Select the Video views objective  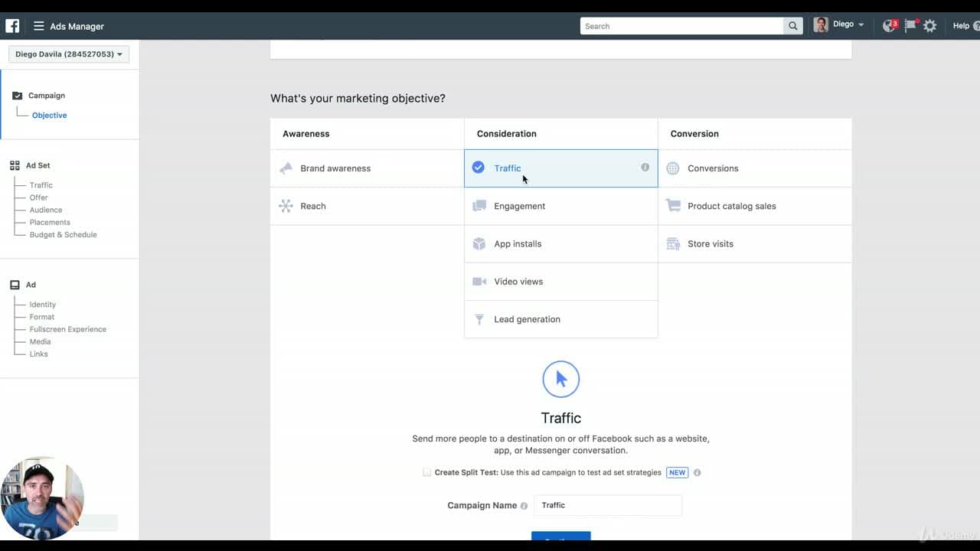(x=561, y=282)
